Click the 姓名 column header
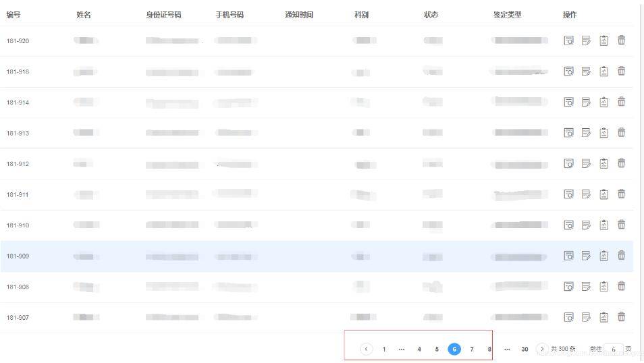This screenshot has height=363, width=644. pos(84,15)
